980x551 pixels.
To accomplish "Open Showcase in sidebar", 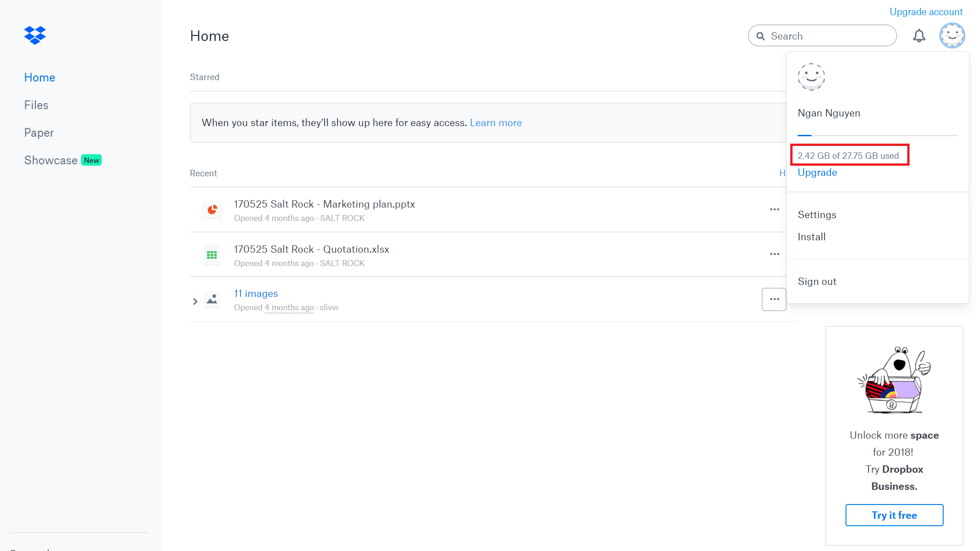I will 51,160.
